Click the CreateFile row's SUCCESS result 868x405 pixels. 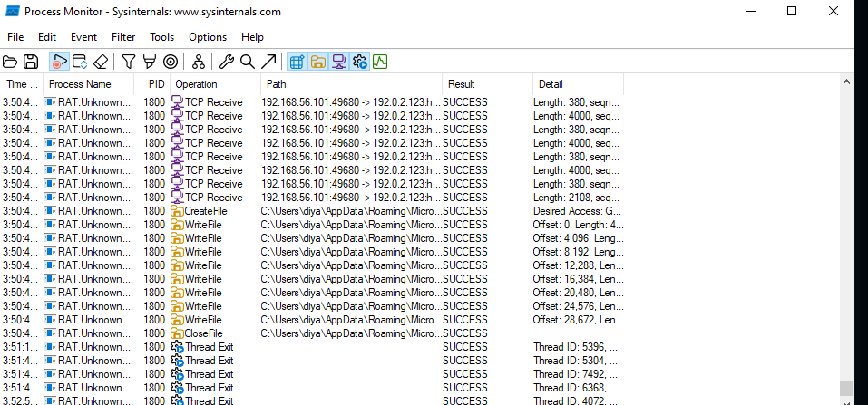pos(465,211)
